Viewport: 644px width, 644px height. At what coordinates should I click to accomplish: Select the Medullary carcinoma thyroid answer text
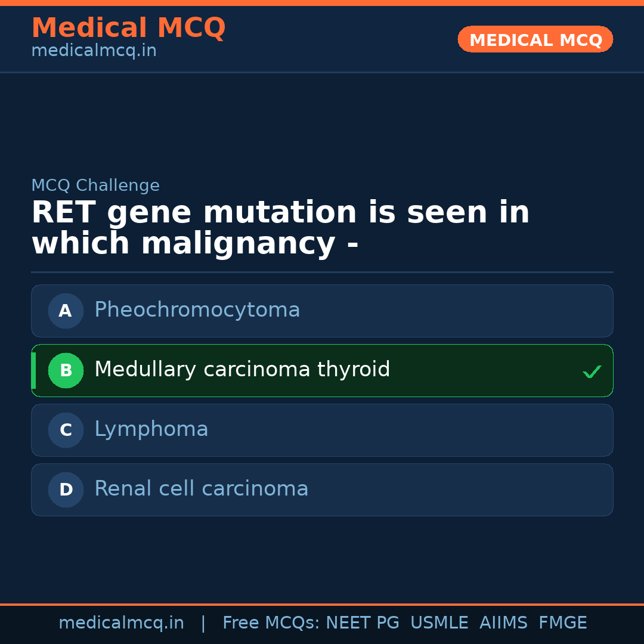coord(242,370)
